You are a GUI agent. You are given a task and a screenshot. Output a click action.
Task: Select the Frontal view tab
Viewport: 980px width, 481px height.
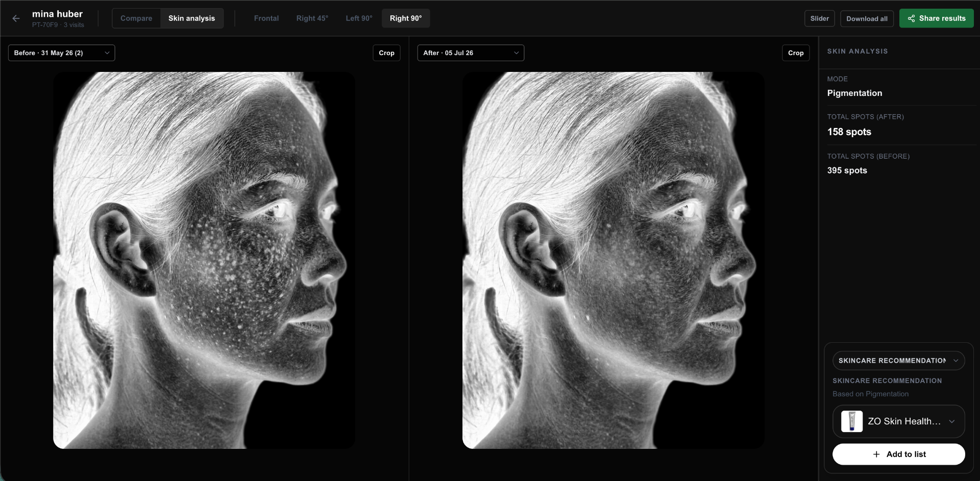point(266,18)
